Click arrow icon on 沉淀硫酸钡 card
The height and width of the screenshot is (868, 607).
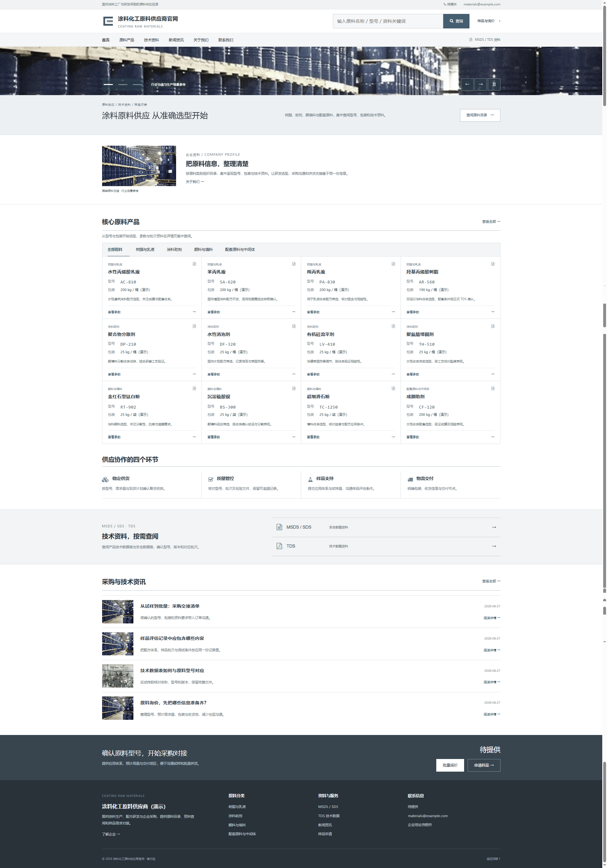coord(293,437)
